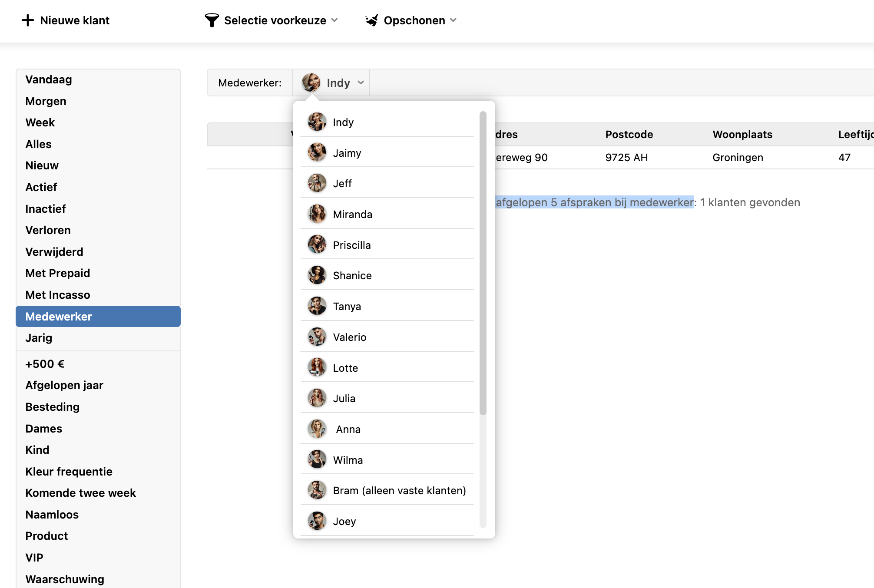Viewport: 874px width, 588px height.
Task: Open the Verloren customer filter
Action: click(48, 230)
